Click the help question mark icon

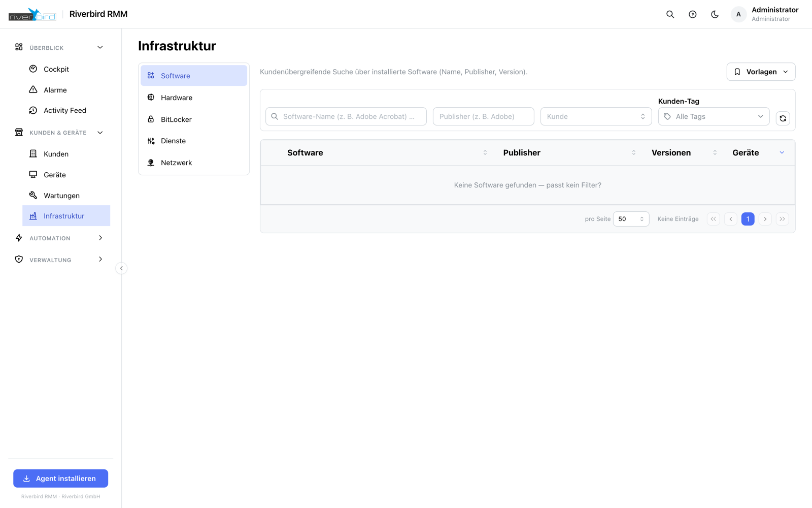pos(692,14)
